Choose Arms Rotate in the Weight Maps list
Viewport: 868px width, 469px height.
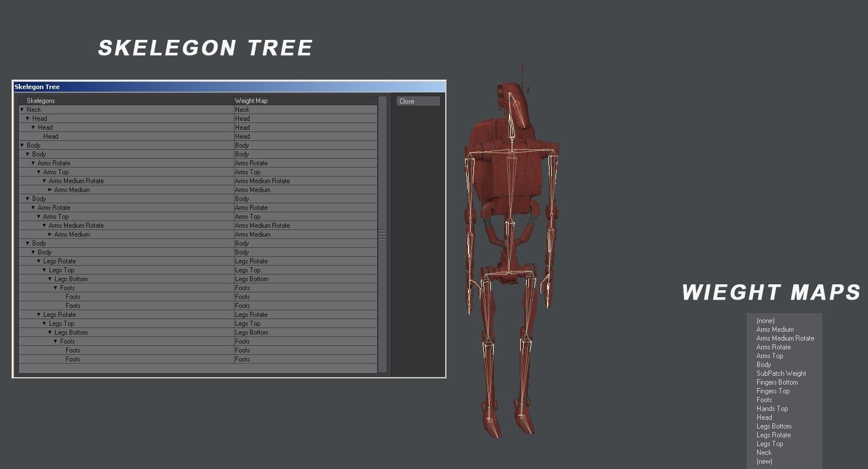point(774,347)
